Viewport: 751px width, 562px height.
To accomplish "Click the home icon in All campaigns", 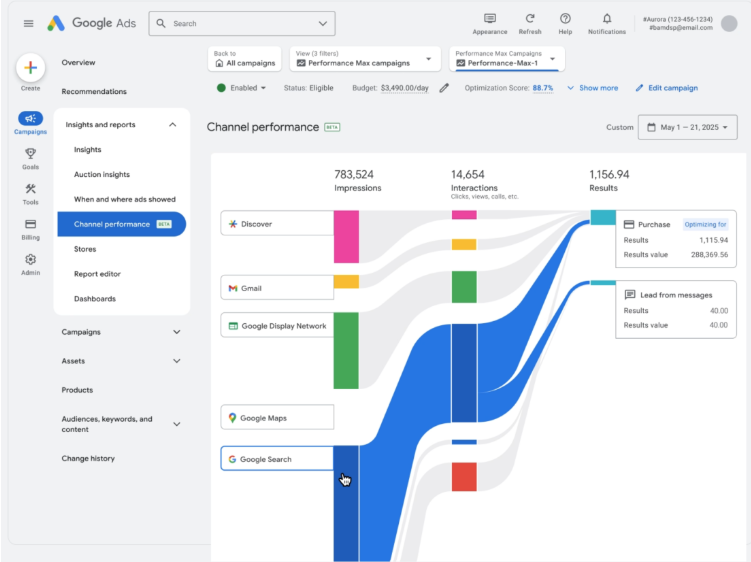I will tap(219, 63).
